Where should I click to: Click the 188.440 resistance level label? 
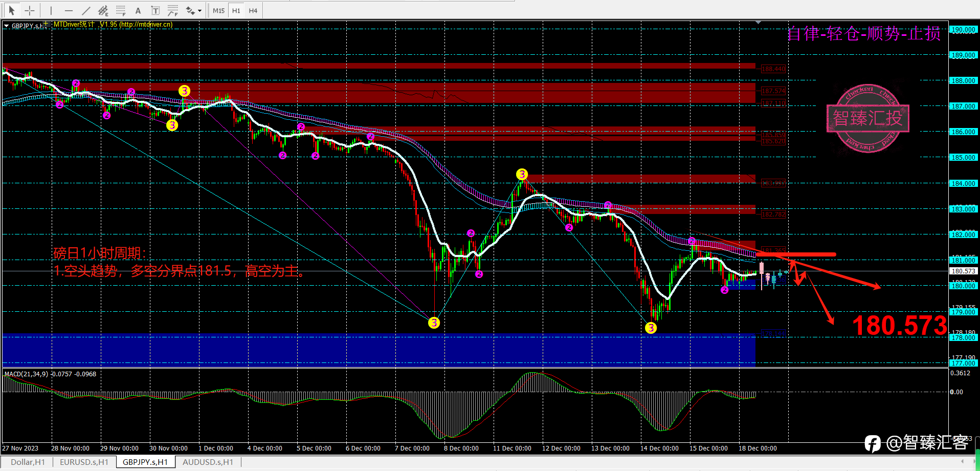[x=773, y=69]
